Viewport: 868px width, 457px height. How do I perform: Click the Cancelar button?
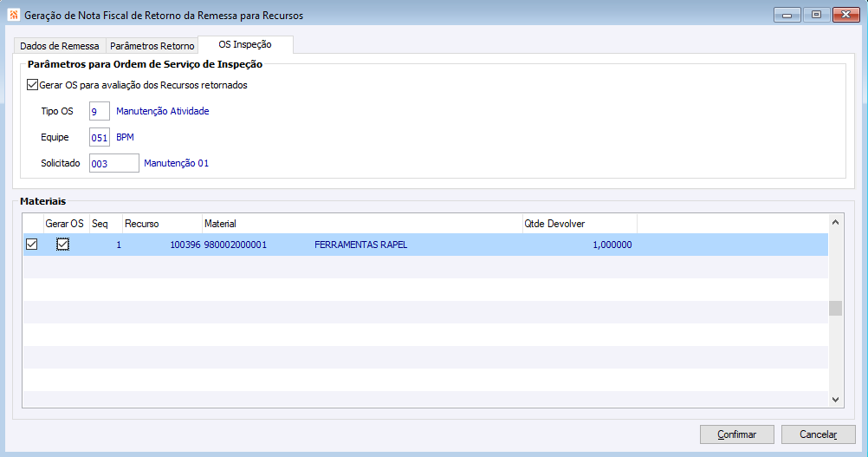(818, 434)
